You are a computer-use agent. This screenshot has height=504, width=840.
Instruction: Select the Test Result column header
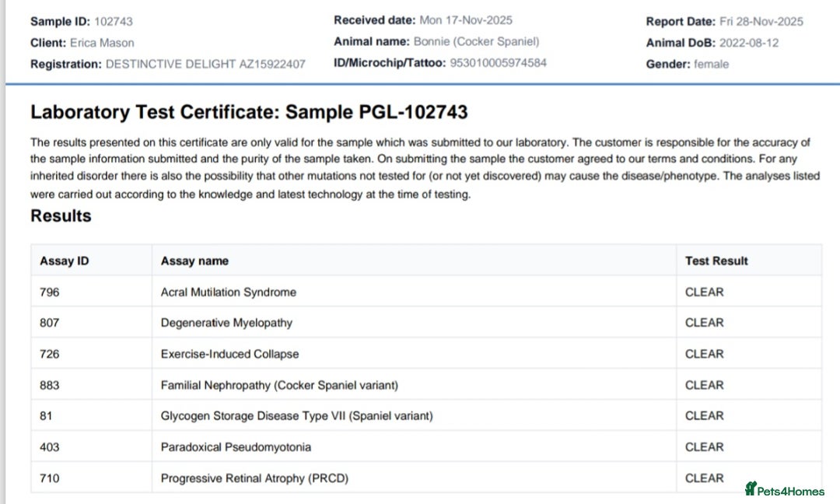[716, 261]
